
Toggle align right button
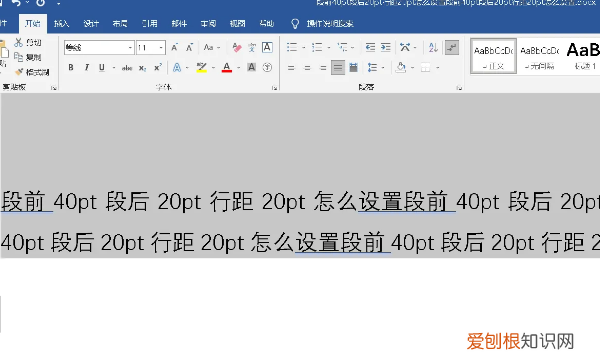click(323, 68)
